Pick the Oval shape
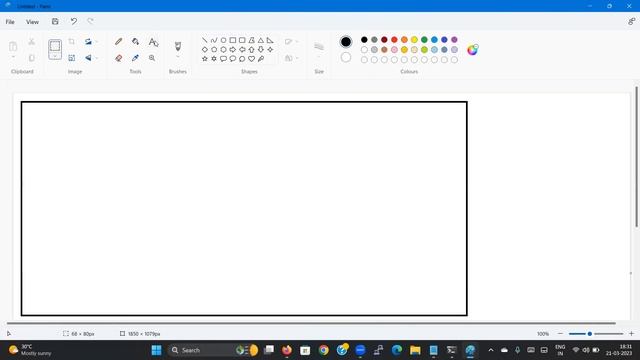The width and height of the screenshot is (640, 360). click(223, 40)
